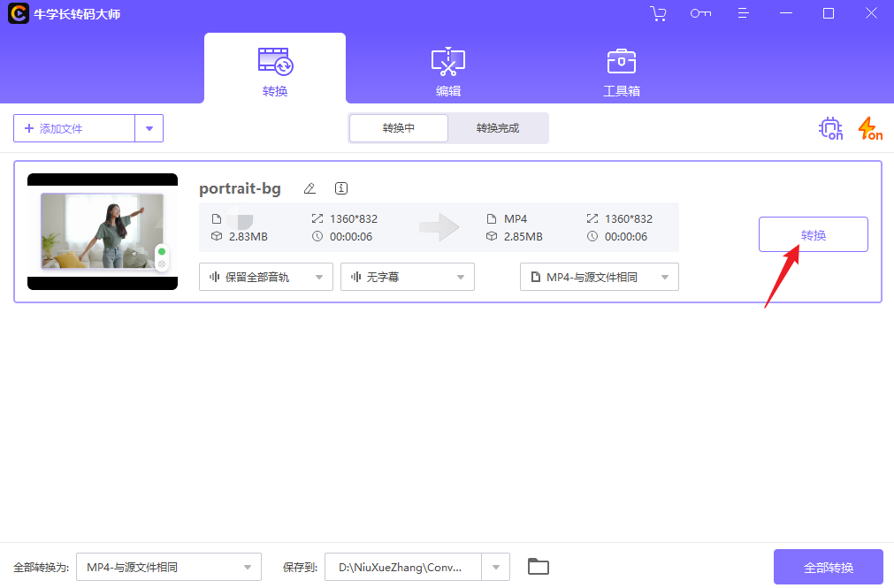Open the shopping cart store icon
Image resolution: width=894 pixels, height=588 pixels.
(658, 13)
